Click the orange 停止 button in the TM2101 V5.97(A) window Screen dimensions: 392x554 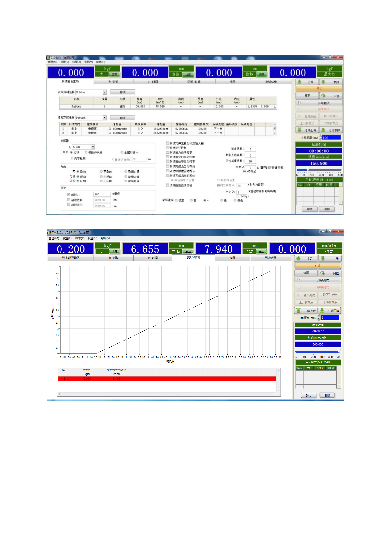(x=318, y=266)
